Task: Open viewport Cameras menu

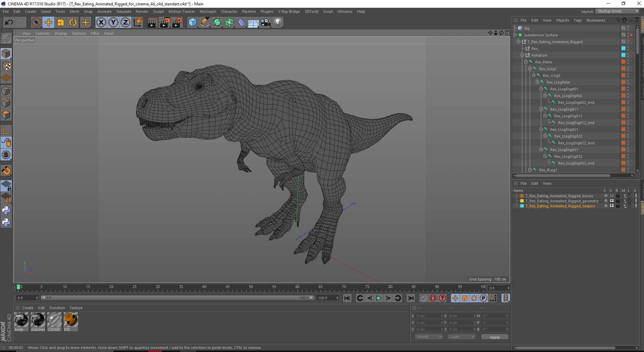Action: tap(42, 33)
